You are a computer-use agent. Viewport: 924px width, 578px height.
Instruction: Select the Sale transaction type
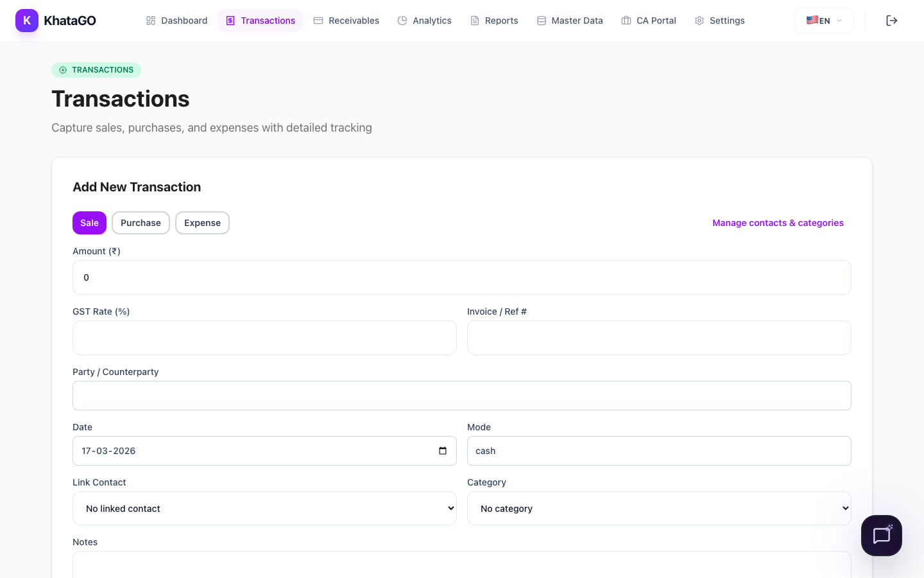click(x=89, y=223)
